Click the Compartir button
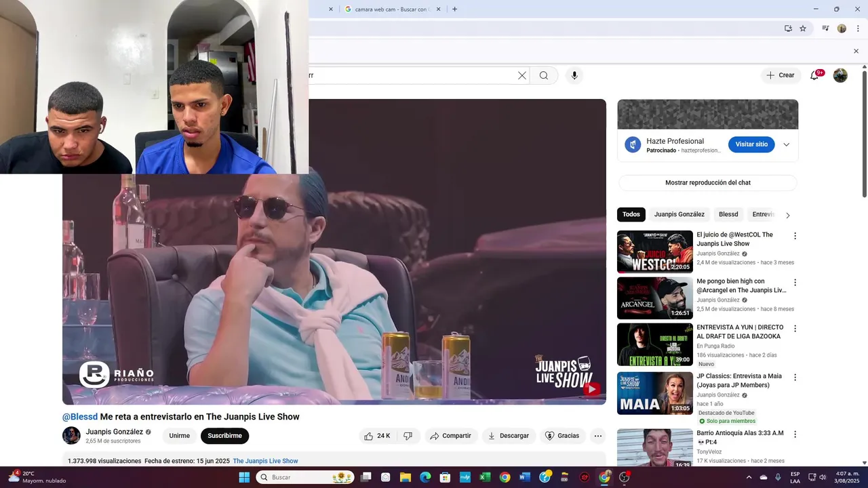 [x=451, y=436]
